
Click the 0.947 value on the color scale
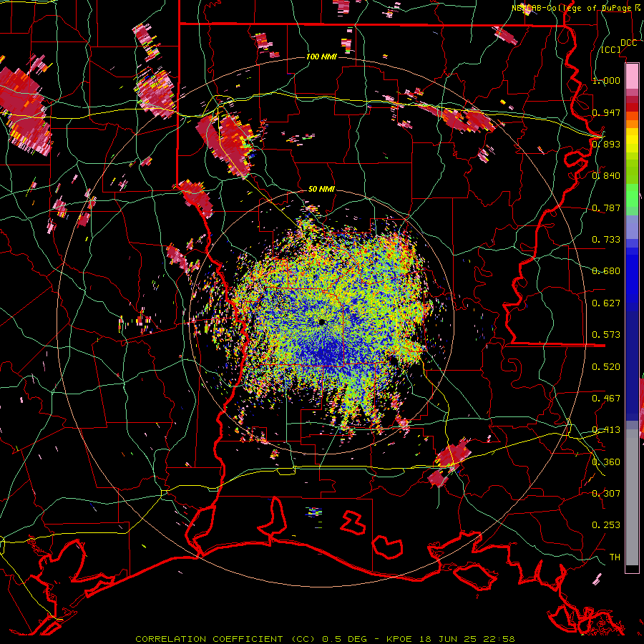[606, 112]
